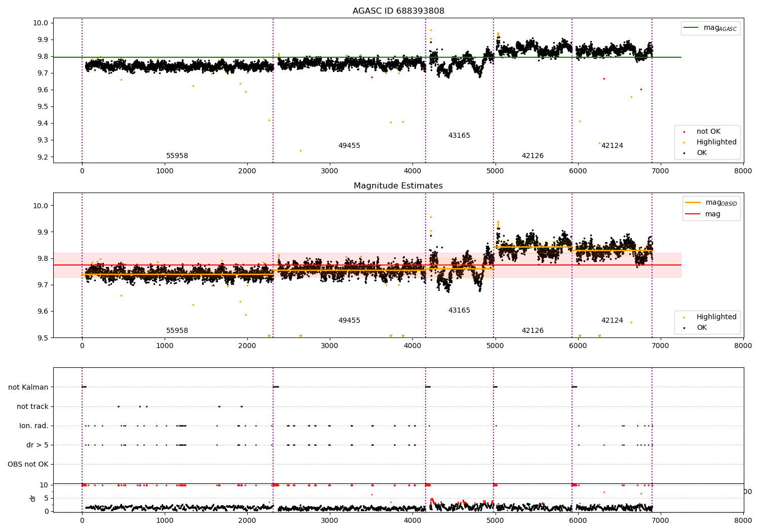Click the 10.0 y-axis tick in Magnitude Estimates plot
This screenshot has width=760, height=532.
[x=41, y=206]
